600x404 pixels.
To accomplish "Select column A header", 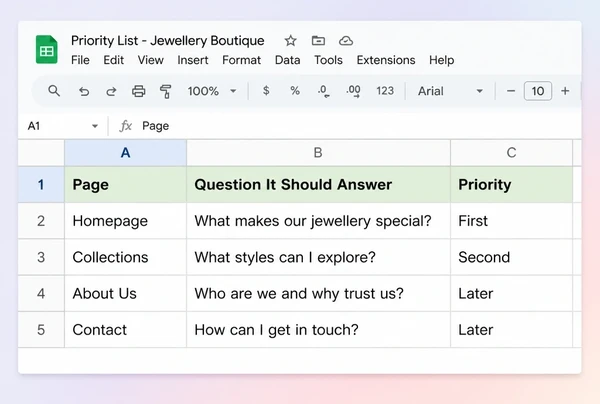I will click(126, 153).
